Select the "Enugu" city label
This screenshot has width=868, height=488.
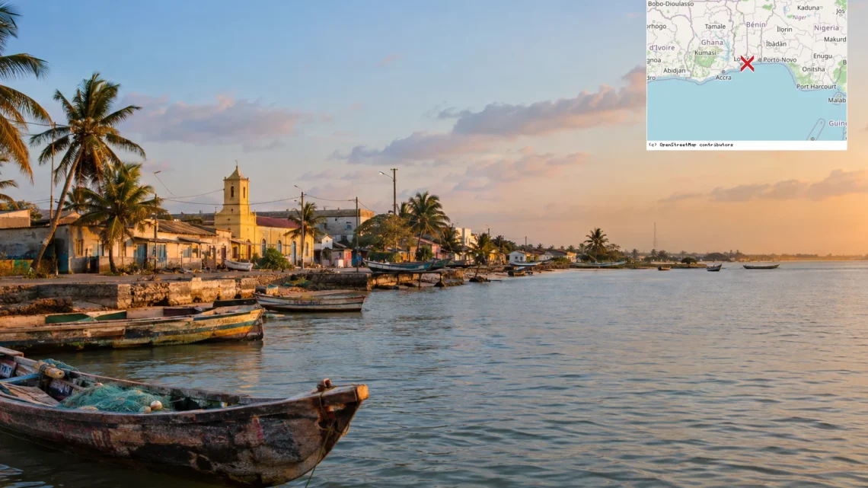pos(822,56)
